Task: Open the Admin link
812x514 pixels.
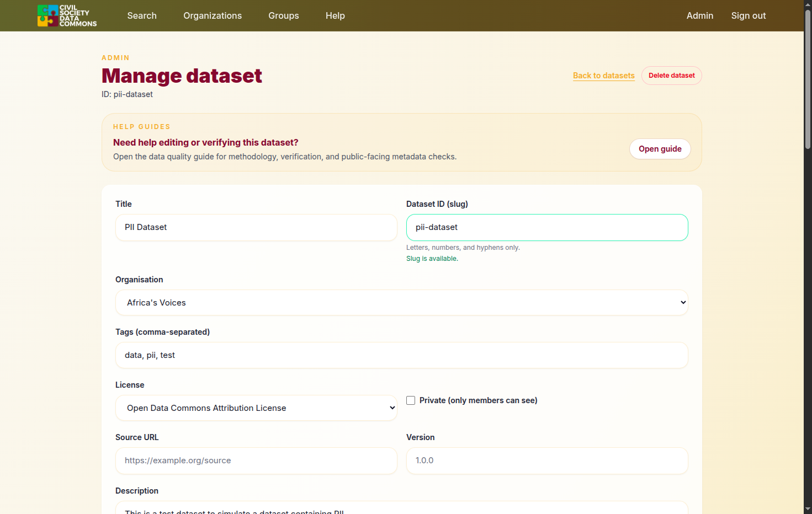Action: [700, 15]
